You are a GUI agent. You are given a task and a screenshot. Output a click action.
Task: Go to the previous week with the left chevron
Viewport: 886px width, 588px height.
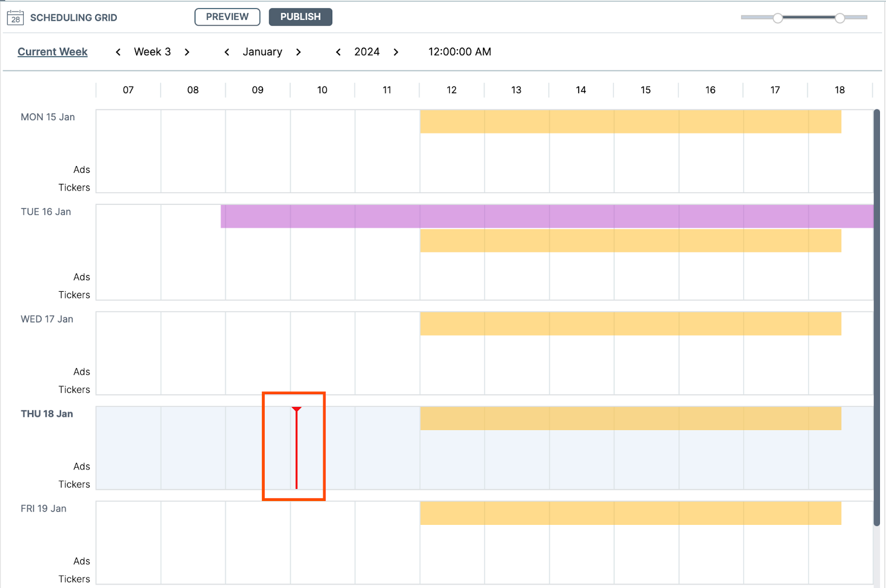click(x=118, y=51)
